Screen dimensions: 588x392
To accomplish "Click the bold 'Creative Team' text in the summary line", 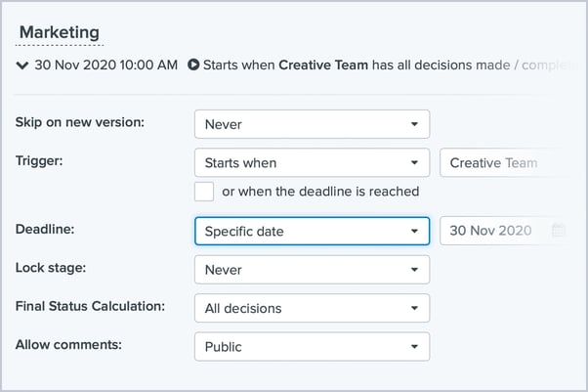I will [x=324, y=66].
